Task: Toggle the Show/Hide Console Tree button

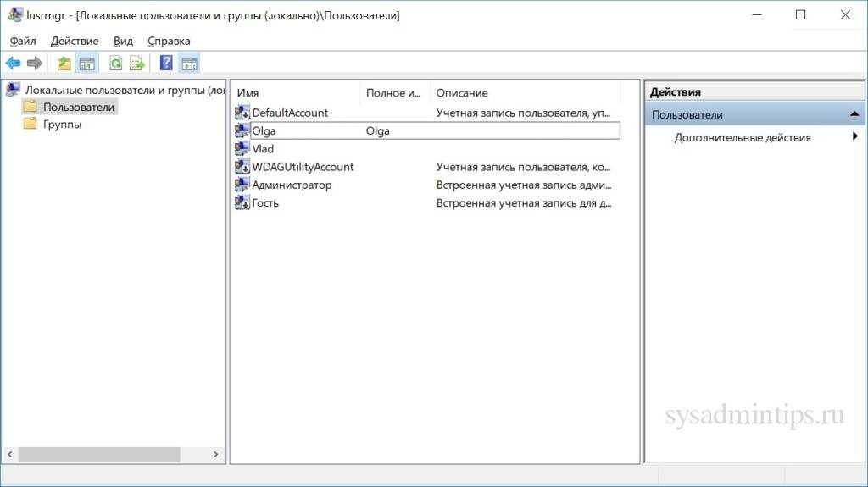Action: 86,64
